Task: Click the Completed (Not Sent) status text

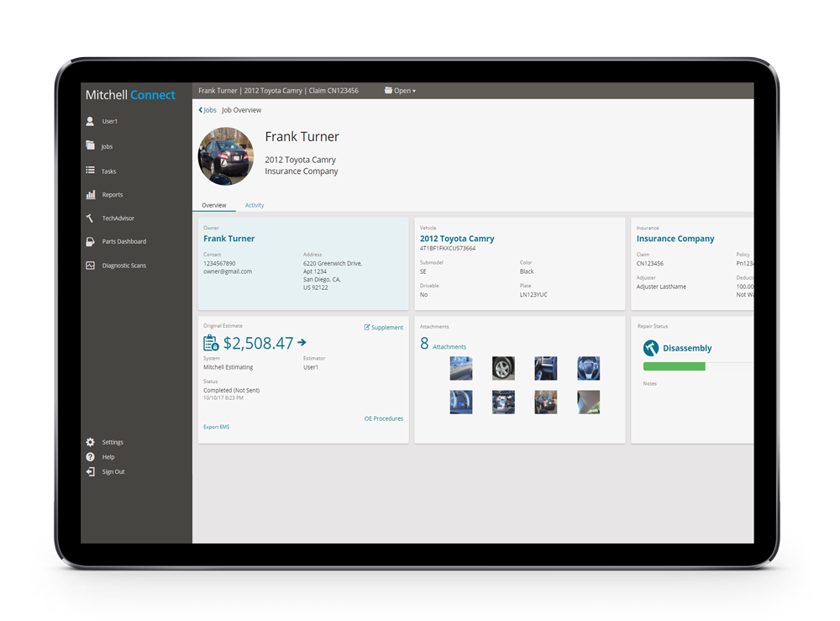Action: pos(232,391)
